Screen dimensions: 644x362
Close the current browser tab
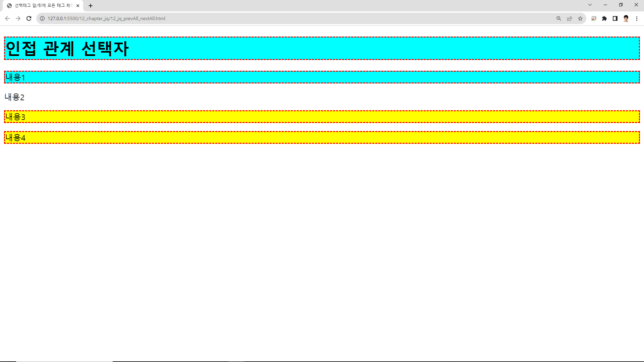[78, 6]
